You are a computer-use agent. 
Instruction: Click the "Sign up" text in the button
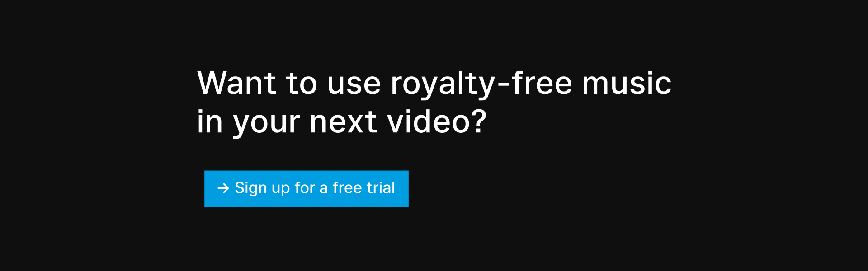(262, 189)
